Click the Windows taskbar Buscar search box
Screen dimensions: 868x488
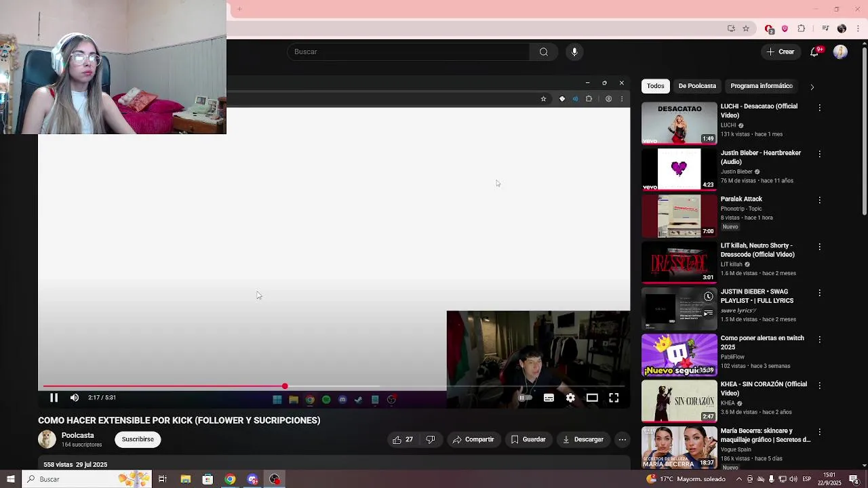(x=88, y=479)
